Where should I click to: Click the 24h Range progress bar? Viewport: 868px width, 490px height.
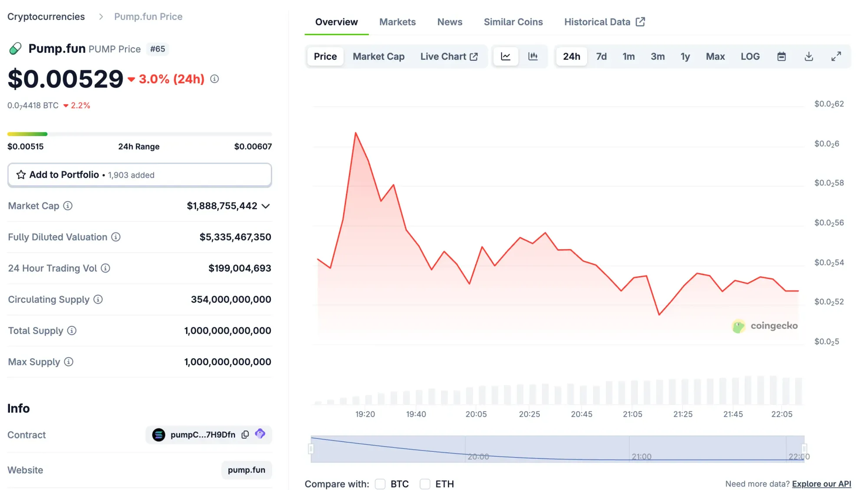pos(140,134)
